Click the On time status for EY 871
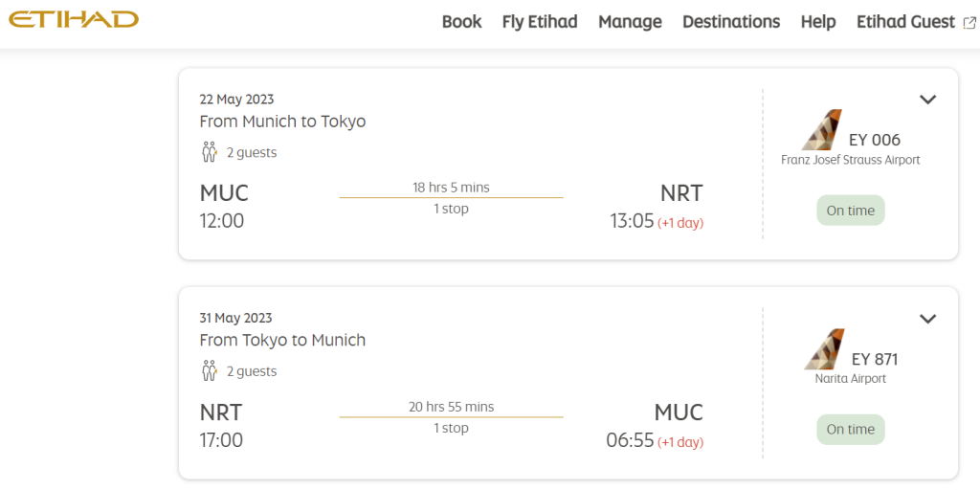The width and height of the screenshot is (980, 490). pyautogui.click(x=851, y=430)
